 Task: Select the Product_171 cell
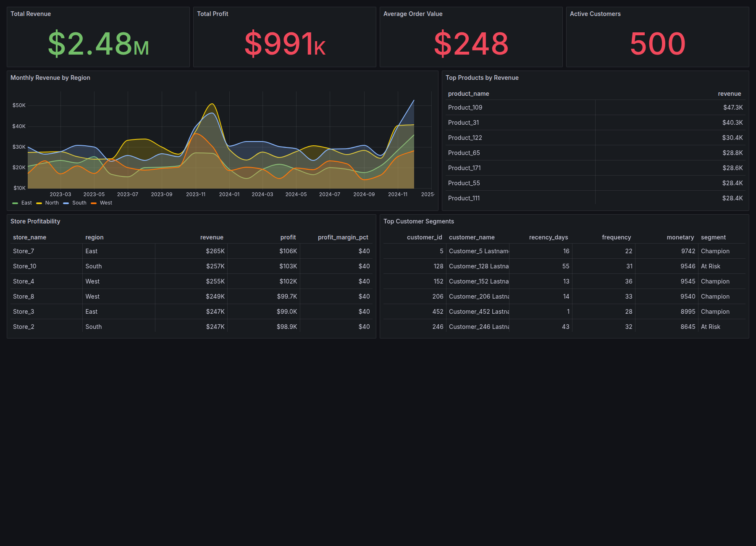coord(520,168)
